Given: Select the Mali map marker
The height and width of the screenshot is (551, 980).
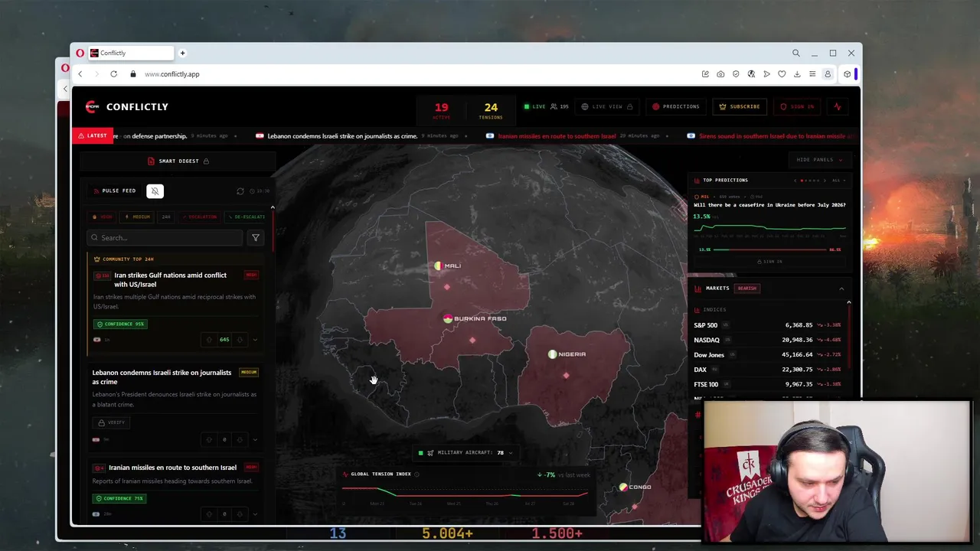Looking at the screenshot, I should point(438,266).
